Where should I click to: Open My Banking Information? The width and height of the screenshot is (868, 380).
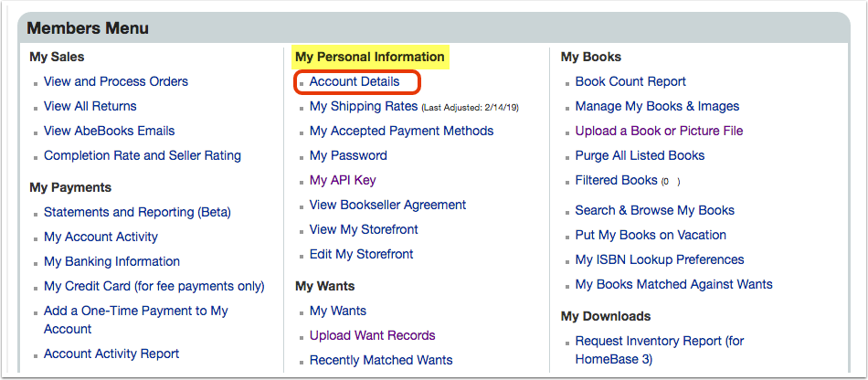(111, 261)
